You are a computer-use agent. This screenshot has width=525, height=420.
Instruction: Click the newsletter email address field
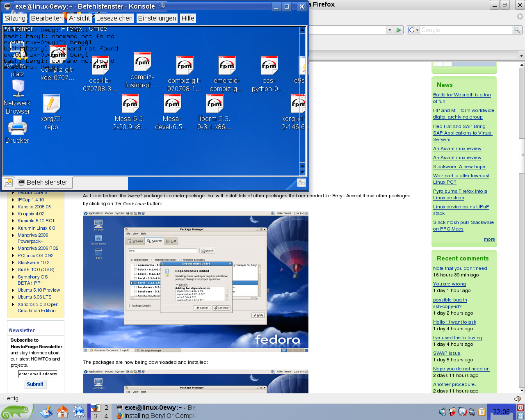[38, 374]
